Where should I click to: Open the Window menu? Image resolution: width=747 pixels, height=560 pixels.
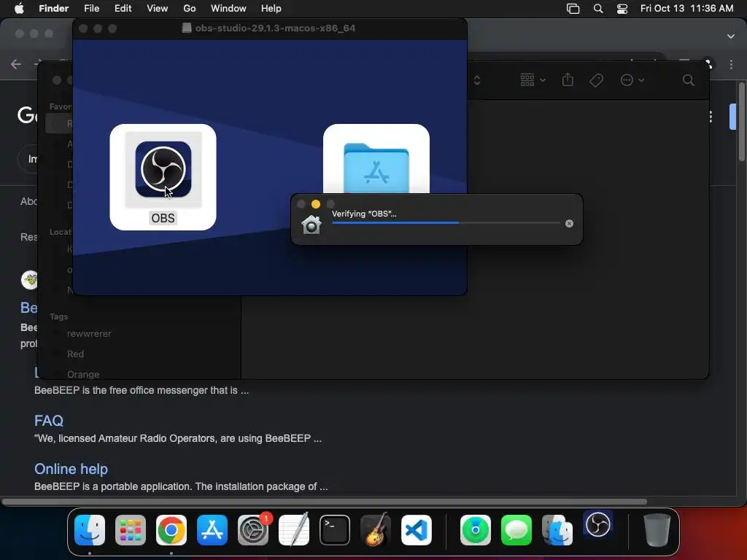(228, 9)
